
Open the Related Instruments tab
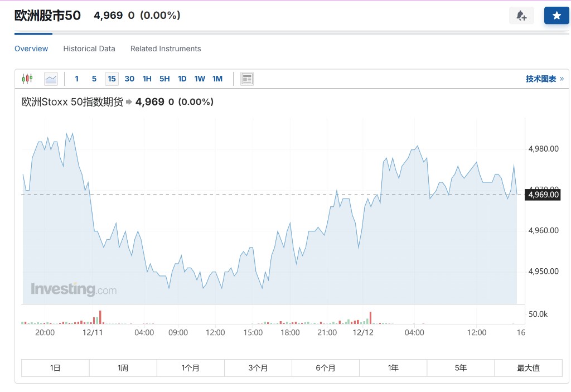coord(166,49)
